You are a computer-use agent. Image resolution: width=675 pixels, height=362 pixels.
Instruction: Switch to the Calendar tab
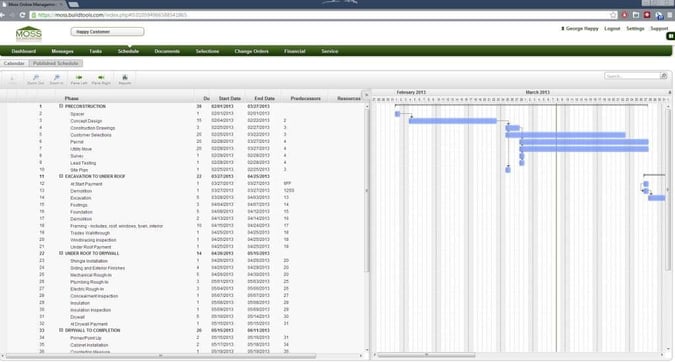pos(14,63)
